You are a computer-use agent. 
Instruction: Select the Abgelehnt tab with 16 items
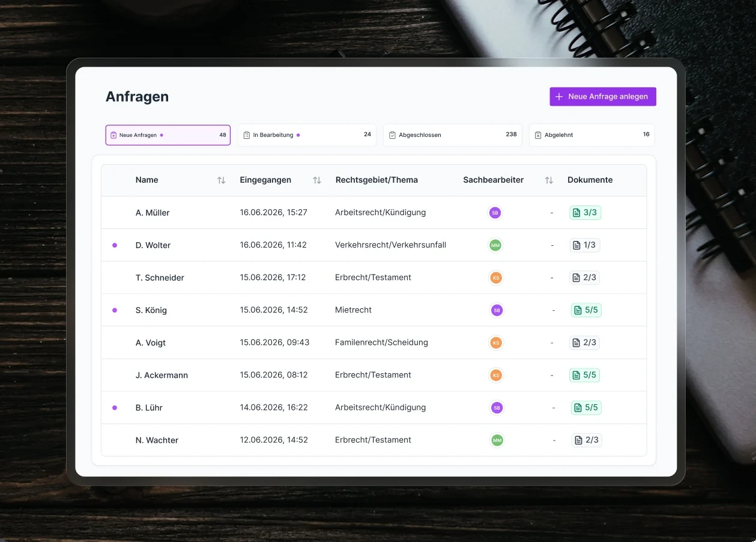point(592,135)
